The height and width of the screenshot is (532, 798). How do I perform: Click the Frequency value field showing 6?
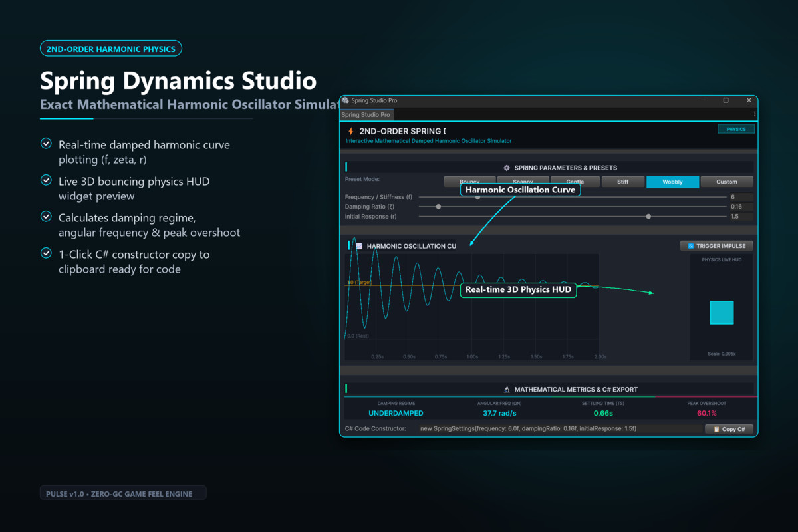pos(741,197)
